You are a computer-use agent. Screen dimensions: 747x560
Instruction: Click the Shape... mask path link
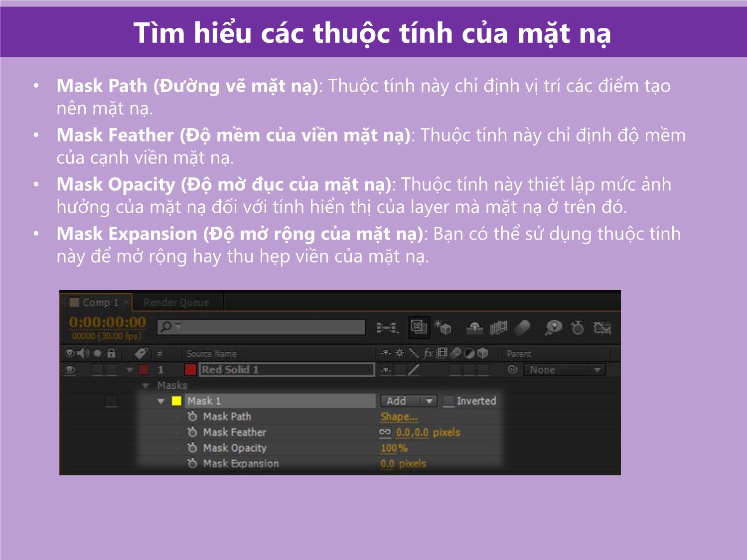pos(399,417)
